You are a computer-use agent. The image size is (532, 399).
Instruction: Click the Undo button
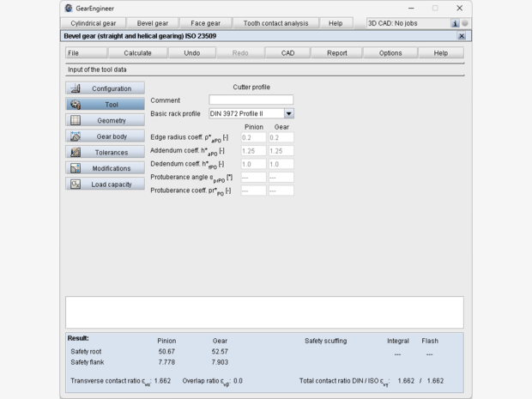click(x=192, y=53)
